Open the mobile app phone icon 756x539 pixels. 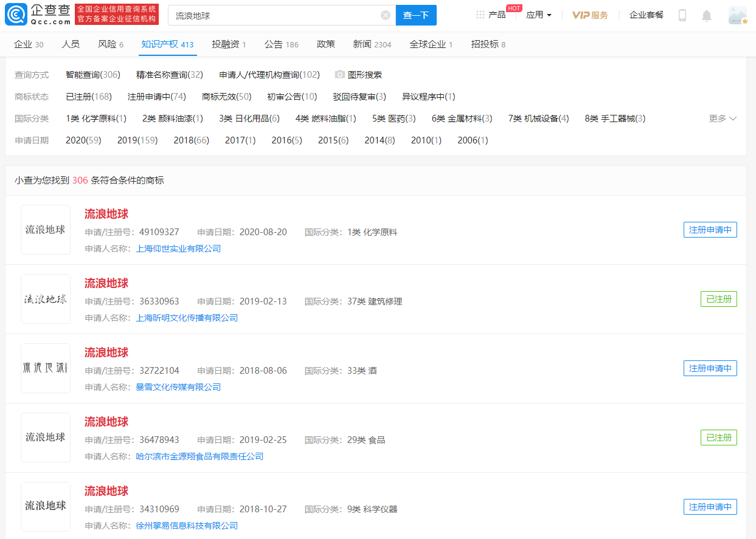tap(682, 15)
